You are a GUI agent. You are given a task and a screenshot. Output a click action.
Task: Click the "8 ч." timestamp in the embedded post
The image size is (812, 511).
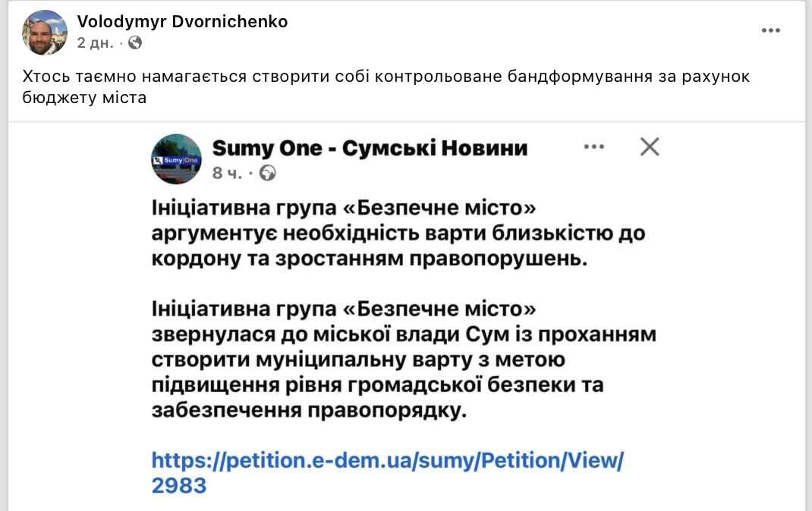coord(227,174)
